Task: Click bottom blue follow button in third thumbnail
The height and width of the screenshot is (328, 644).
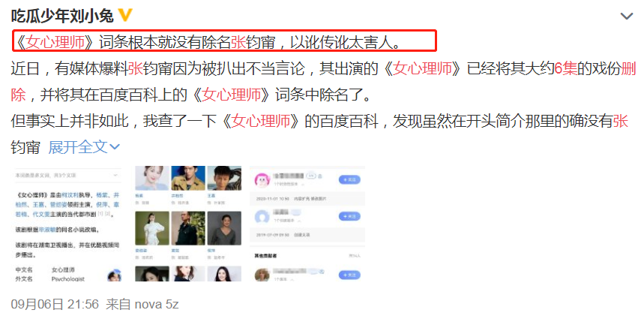Action: point(349,275)
